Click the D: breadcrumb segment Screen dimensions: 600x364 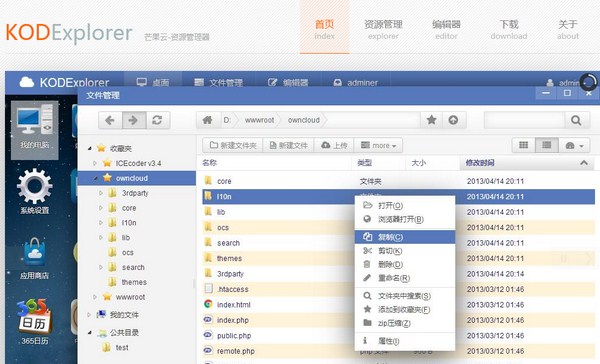tap(227, 120)
